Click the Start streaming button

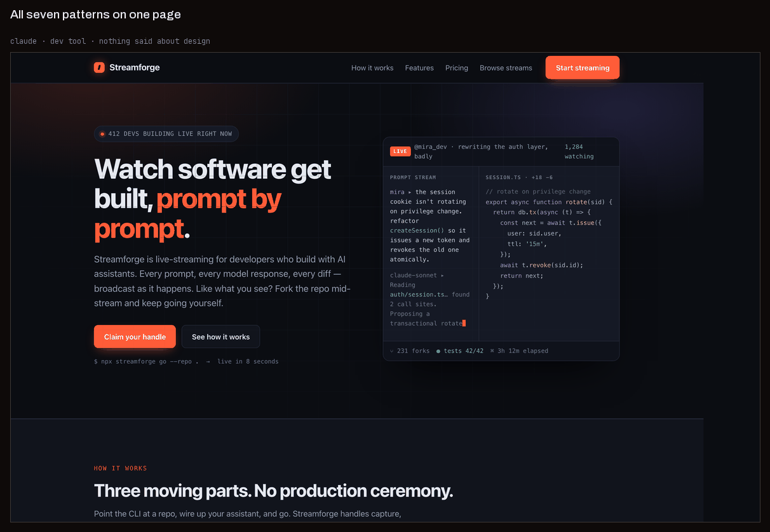tap(583, 68)
